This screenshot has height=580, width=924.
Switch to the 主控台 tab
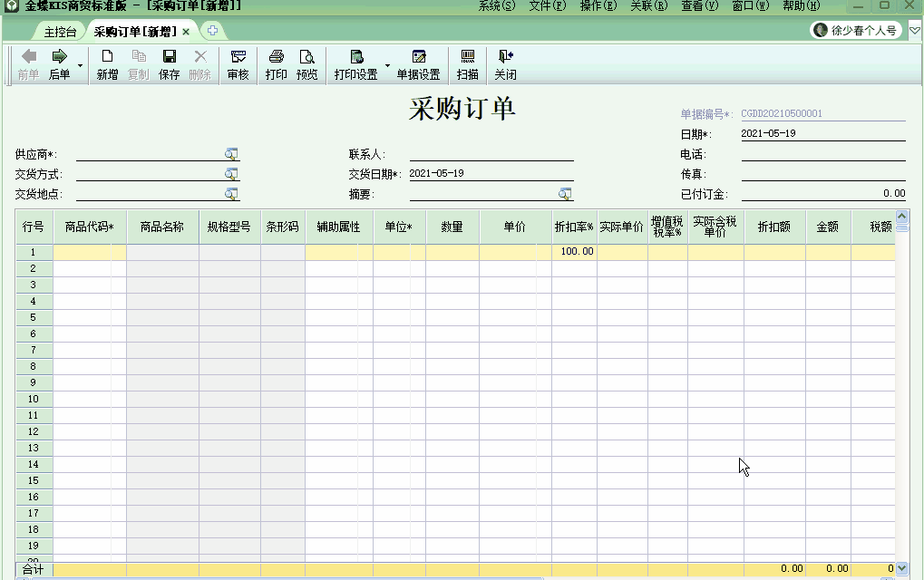tap(61, 32)
